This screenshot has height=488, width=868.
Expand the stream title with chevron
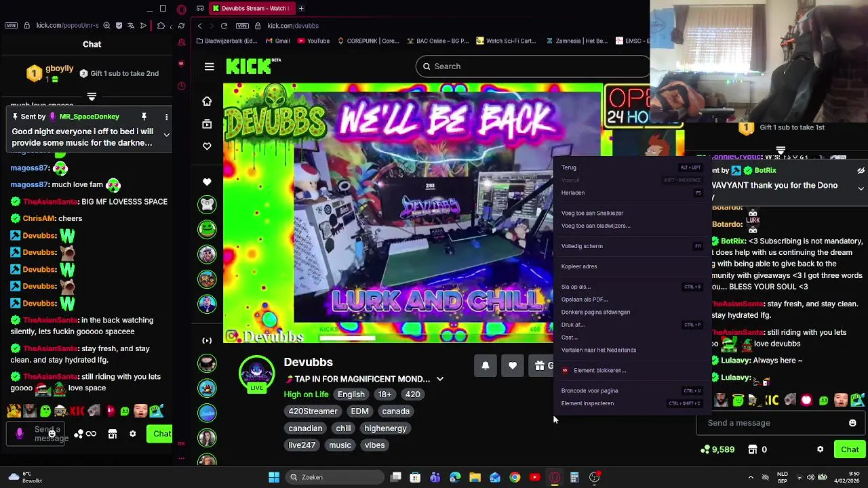point(439,379)
